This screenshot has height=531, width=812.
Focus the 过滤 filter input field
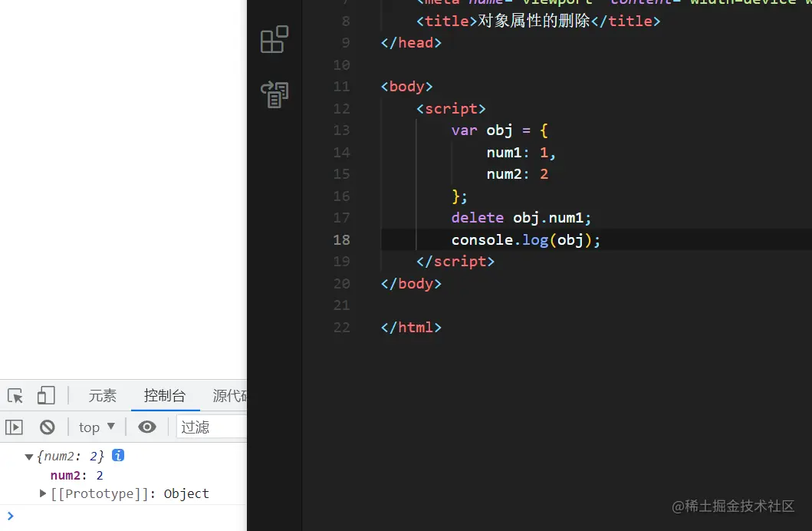[212, 427]
